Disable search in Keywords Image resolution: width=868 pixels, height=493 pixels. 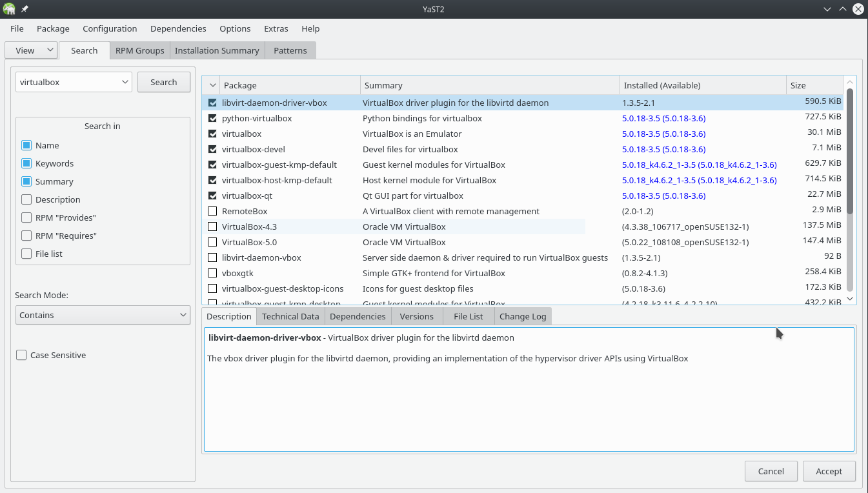(x=26, y=163)
